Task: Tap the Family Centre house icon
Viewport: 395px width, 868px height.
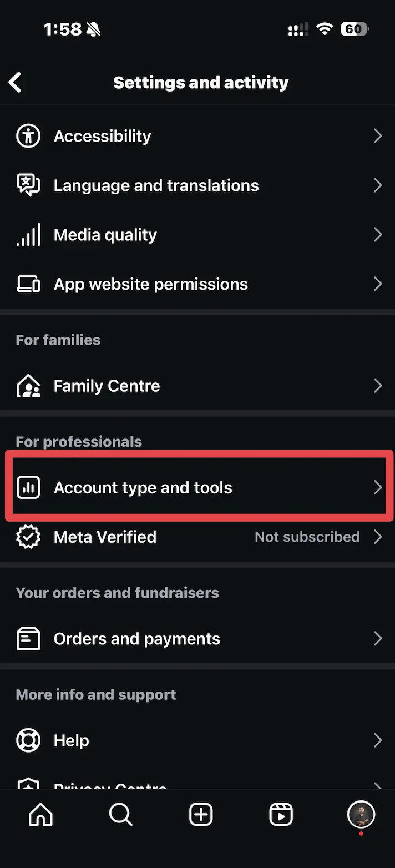Action: coord(28,386)
